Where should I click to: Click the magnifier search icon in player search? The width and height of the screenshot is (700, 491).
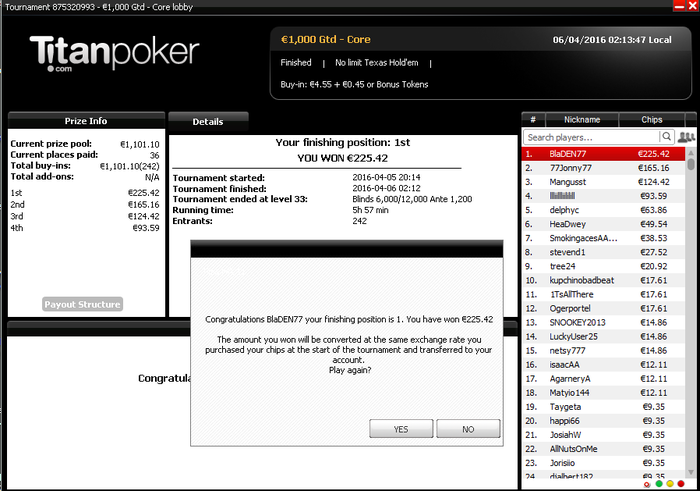pyautogui.click(x=666, y=137)
